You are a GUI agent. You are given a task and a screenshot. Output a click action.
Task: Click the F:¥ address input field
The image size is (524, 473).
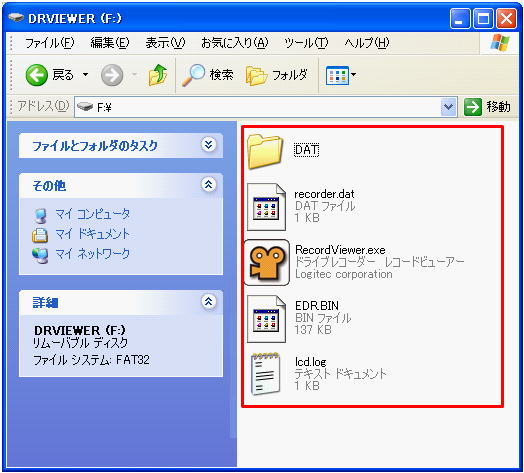tap(257, 107)
